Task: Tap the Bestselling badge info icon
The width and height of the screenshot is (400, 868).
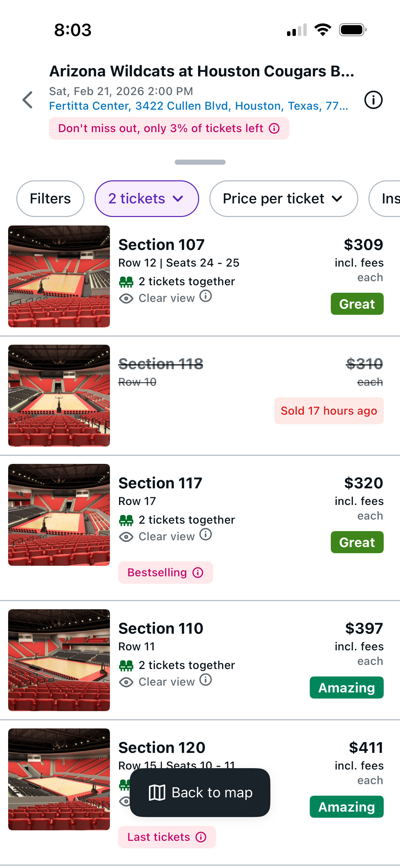Action: click(x=198, y=573)
